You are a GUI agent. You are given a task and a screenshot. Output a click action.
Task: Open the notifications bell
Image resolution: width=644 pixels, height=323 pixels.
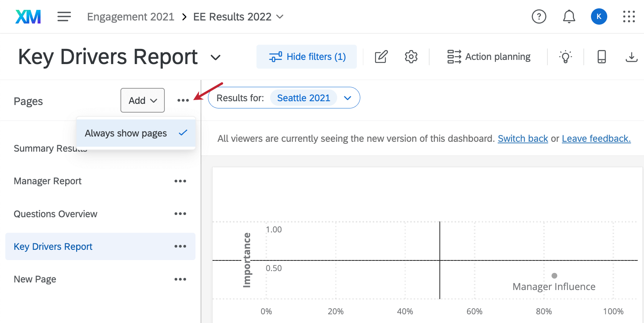tap(569, 17)
